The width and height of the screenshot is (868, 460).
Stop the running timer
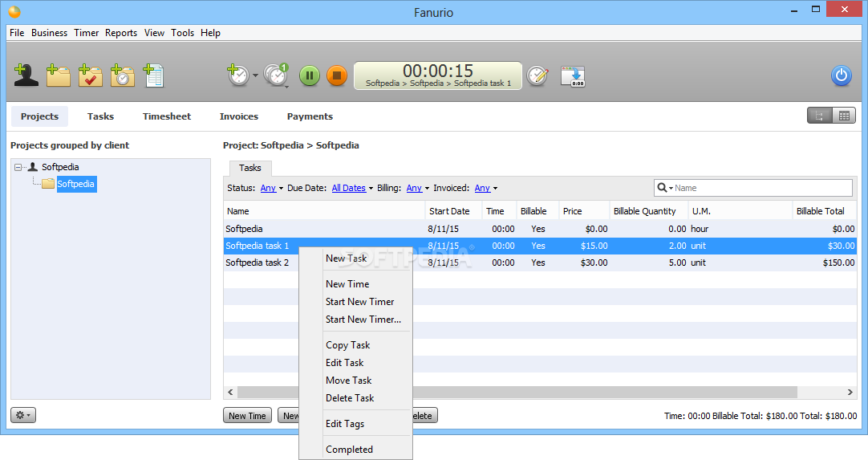coord(337,75)
